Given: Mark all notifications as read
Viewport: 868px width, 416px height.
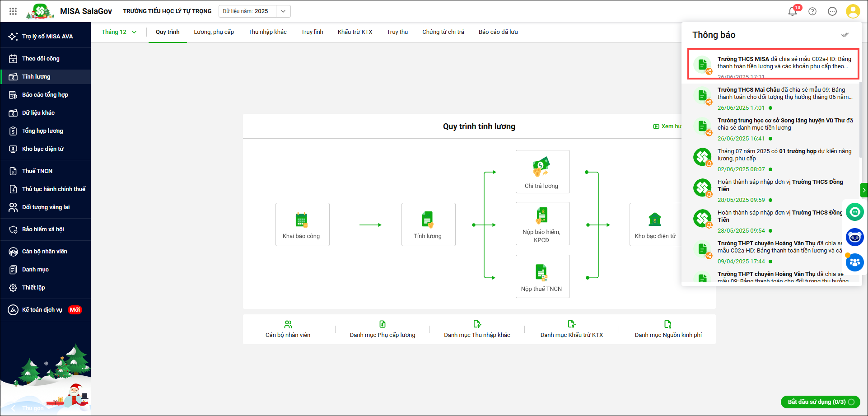Looking at the screenshot, I should pos(845,35).
